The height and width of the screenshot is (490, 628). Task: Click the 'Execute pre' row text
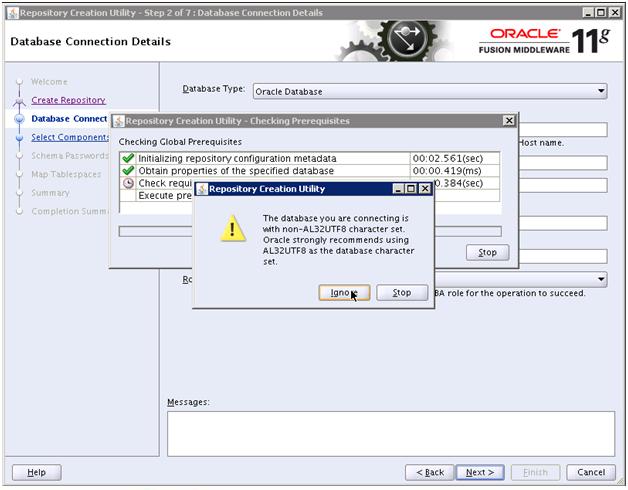pos(165,196)
